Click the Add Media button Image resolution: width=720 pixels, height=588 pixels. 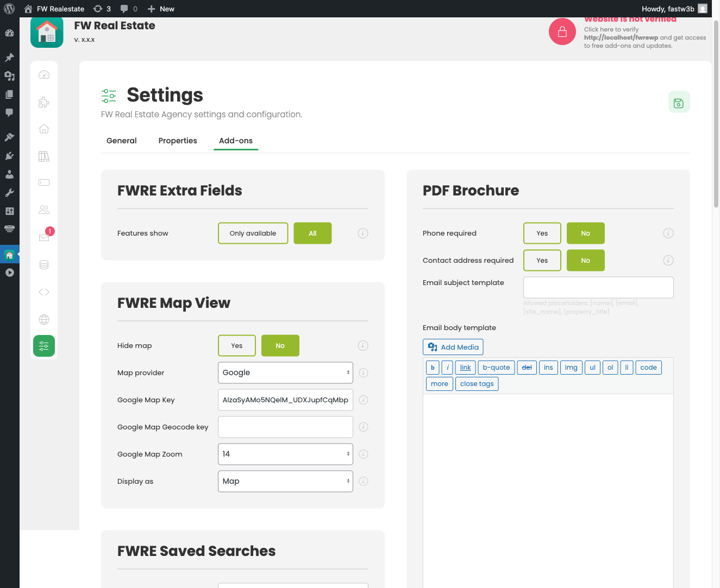click(x=453, y=347)
